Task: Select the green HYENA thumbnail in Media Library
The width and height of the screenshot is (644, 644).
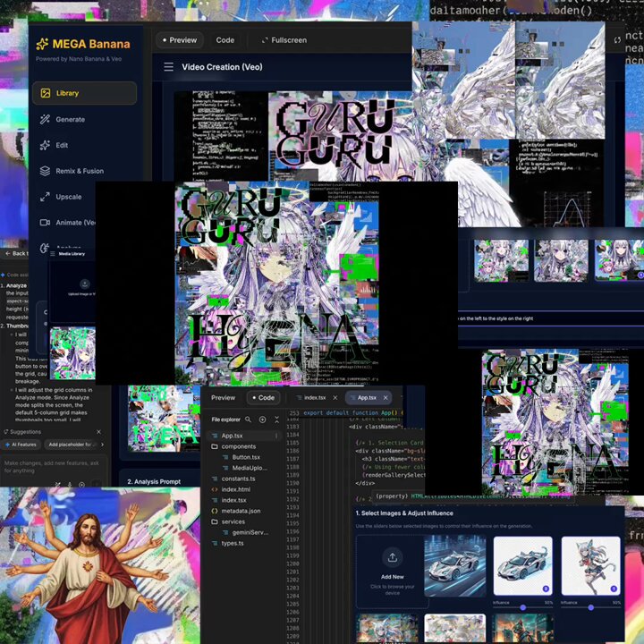Action: 72,353
